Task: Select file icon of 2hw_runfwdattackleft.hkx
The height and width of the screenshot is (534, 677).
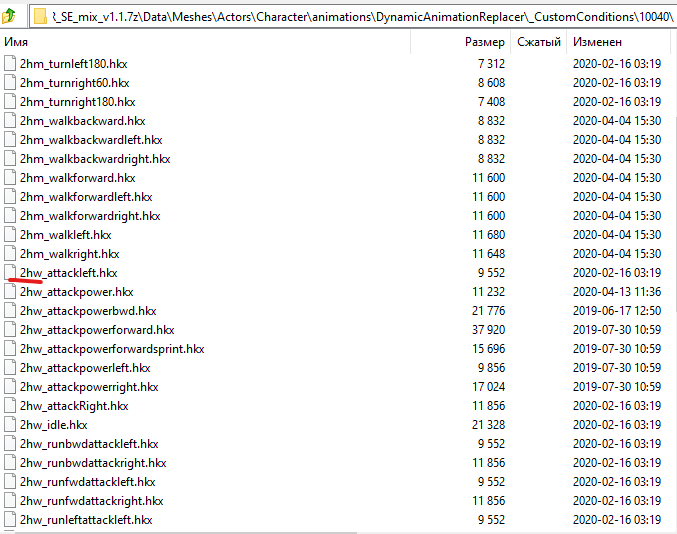Action: click(x=10, y=481)
